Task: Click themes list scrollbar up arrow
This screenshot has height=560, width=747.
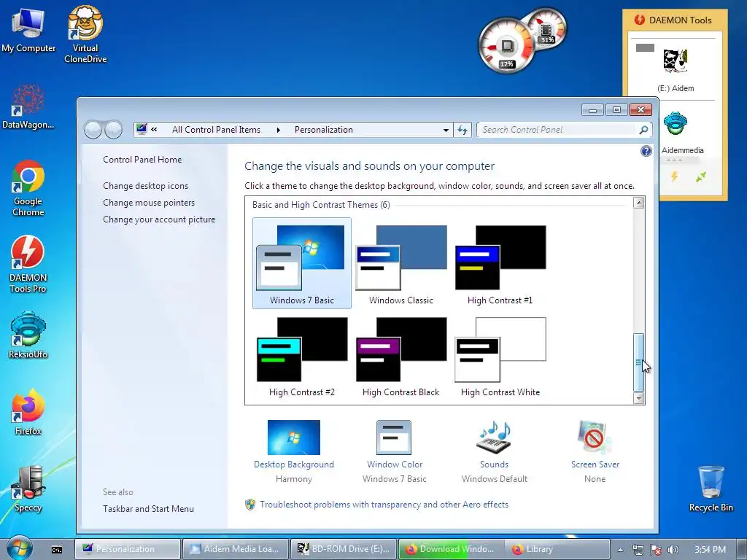Action: [x=639, y=203]
